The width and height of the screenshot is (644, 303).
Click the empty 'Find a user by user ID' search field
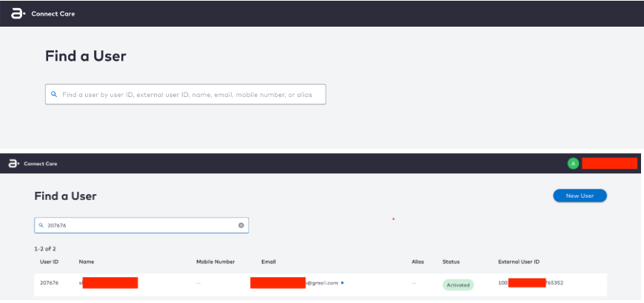[185, 94]
